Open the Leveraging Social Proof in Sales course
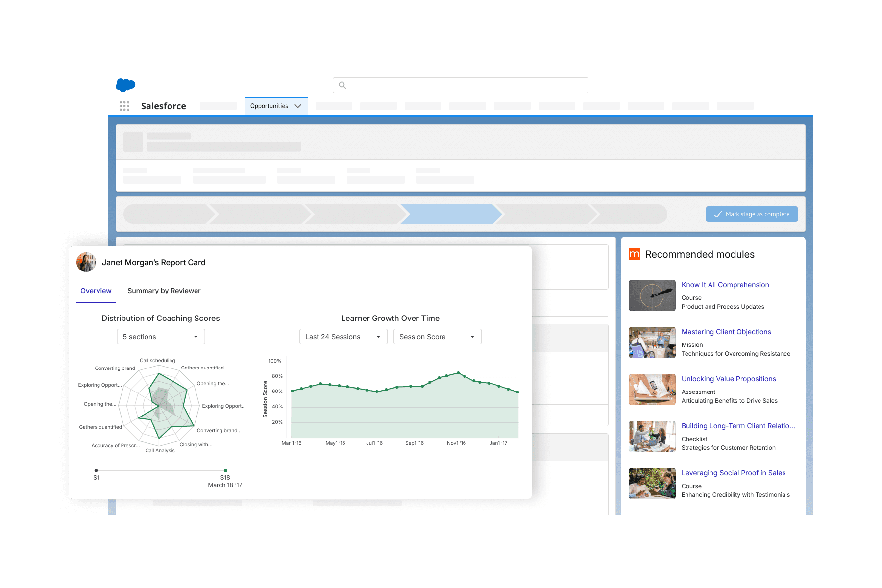Image resolution: width=882 pixels, height=588 pixels. click(733, 472)
